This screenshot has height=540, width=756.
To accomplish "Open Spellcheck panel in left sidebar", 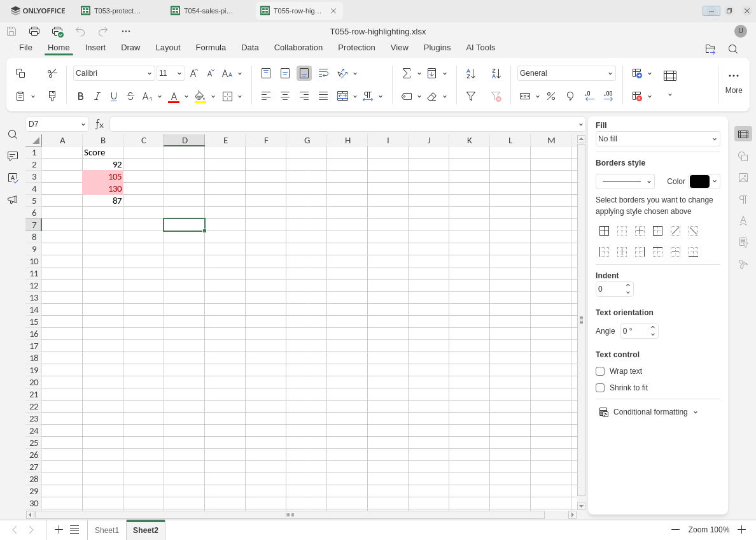I will [13, 178].
